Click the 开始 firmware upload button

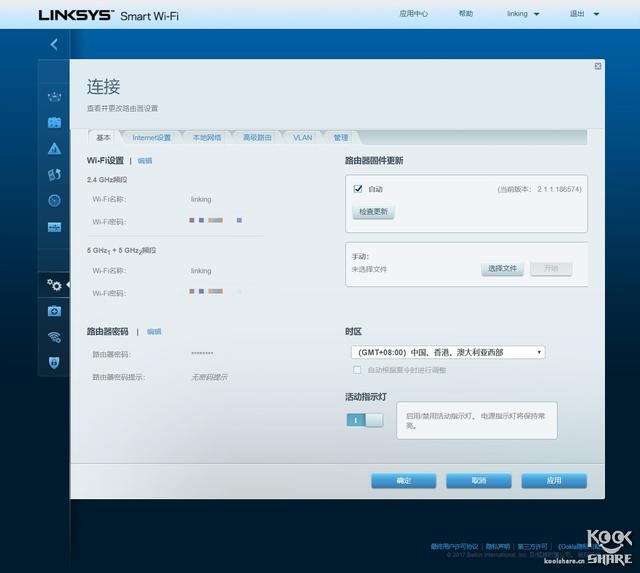coord(551,269)
